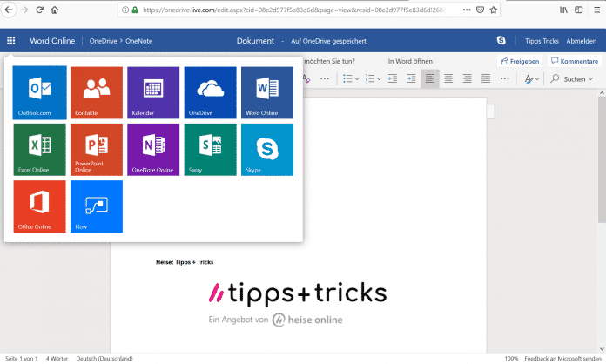606x364 pixels.
Task: Toggle justify text alignment
Action: coord(486,78)
